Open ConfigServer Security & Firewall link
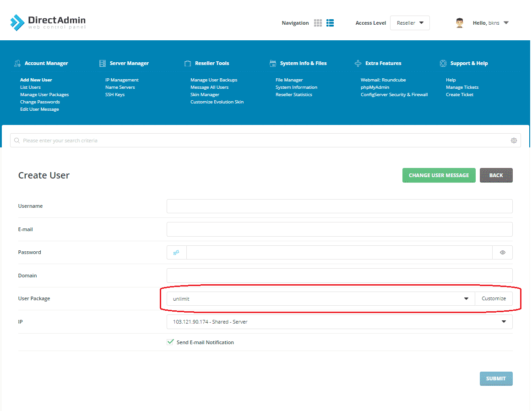The image size is (532, 411). point(394,95)
